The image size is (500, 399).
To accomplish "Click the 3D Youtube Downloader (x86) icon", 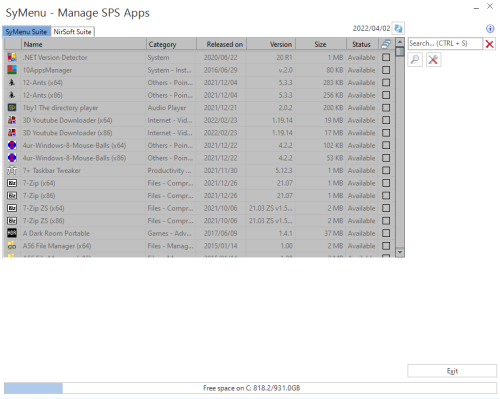I will coord(12,133).
